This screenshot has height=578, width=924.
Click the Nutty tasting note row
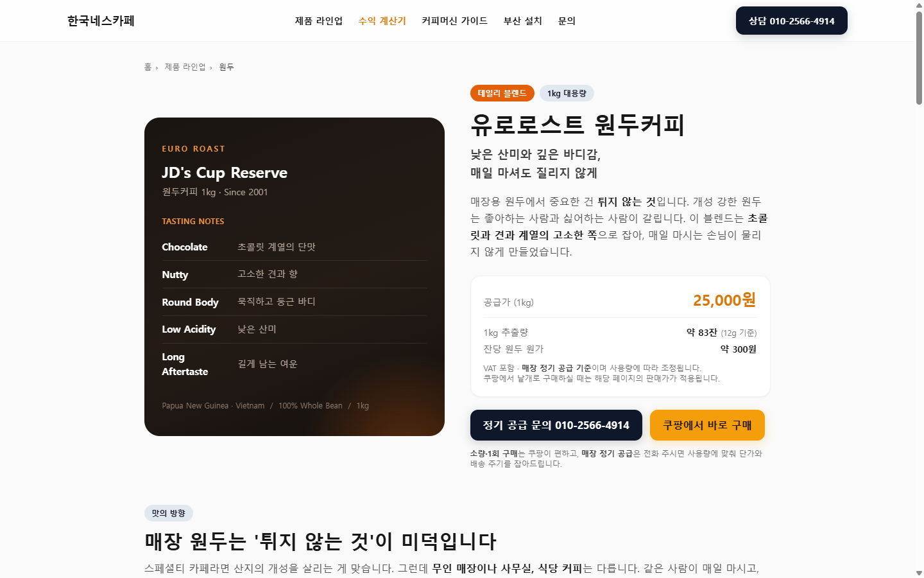coord(295,274)
